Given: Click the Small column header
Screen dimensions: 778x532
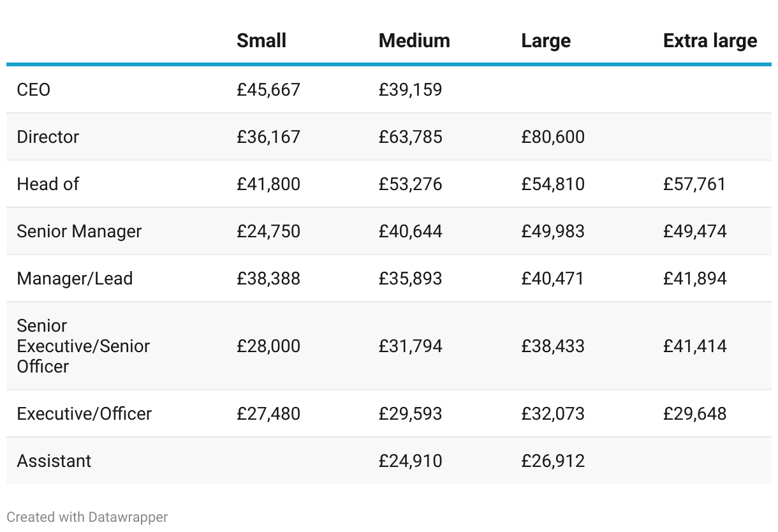Looking at the screenshot, I should click(x=261, y=41).
